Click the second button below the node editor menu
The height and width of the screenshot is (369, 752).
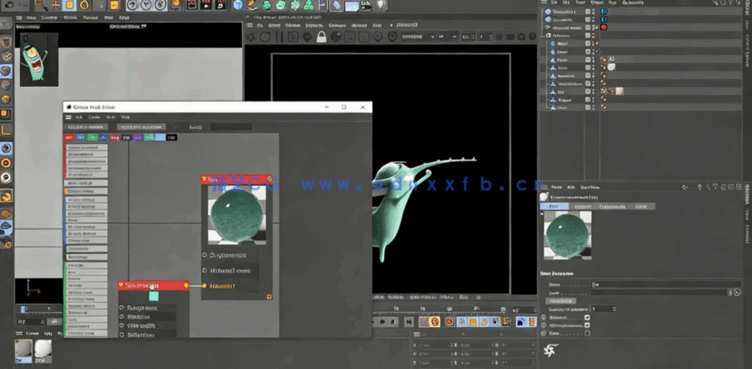click(142, 127)
